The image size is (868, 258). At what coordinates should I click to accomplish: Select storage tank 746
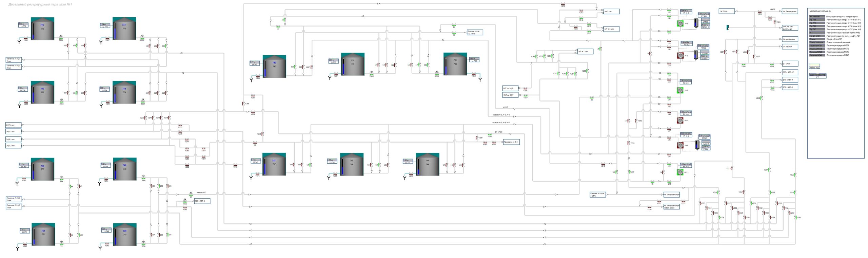point(352,164)
